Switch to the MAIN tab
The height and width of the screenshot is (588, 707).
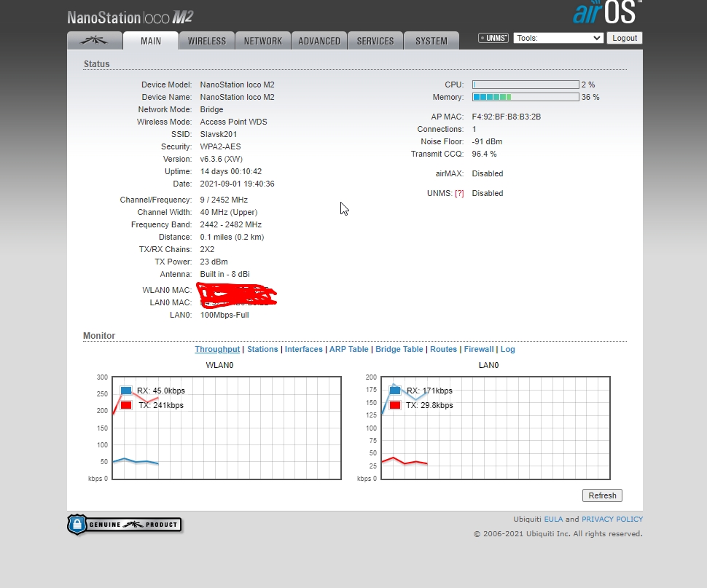point(151,41)
